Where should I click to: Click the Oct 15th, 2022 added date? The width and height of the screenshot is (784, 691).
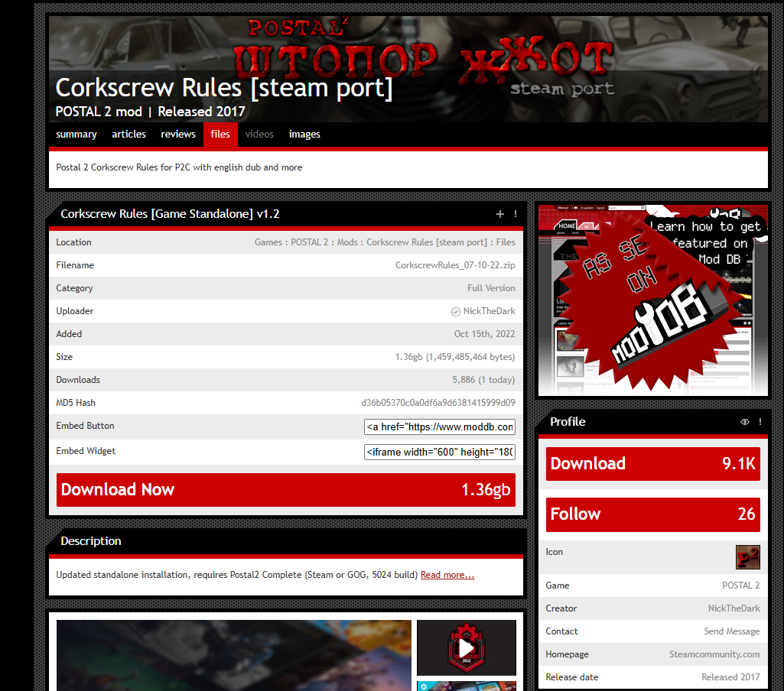tap(484, 334)
